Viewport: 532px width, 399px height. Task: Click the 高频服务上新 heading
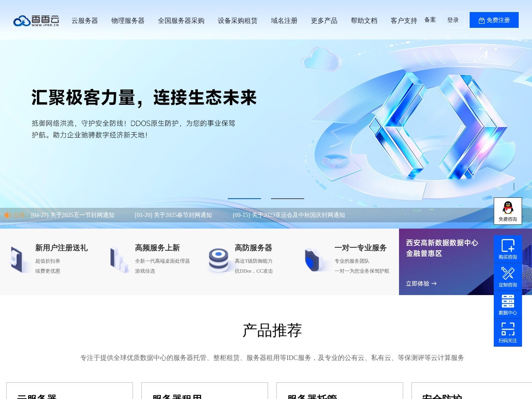pyautogui.click(x=158, y=248)
